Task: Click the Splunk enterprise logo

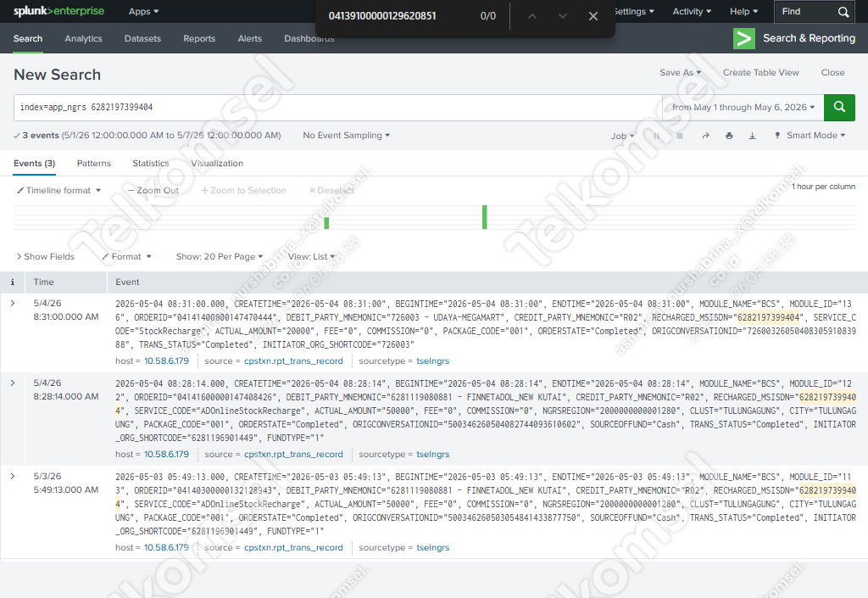Action: coord(58,11)
